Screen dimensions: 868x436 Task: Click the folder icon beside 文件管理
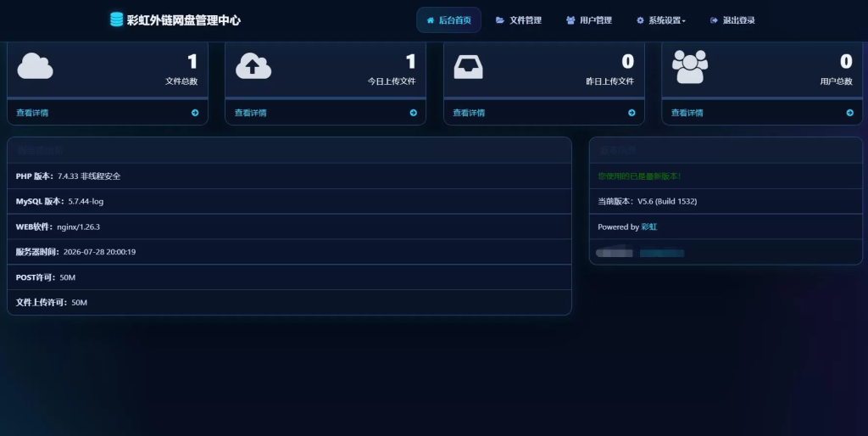coord(500,20)
